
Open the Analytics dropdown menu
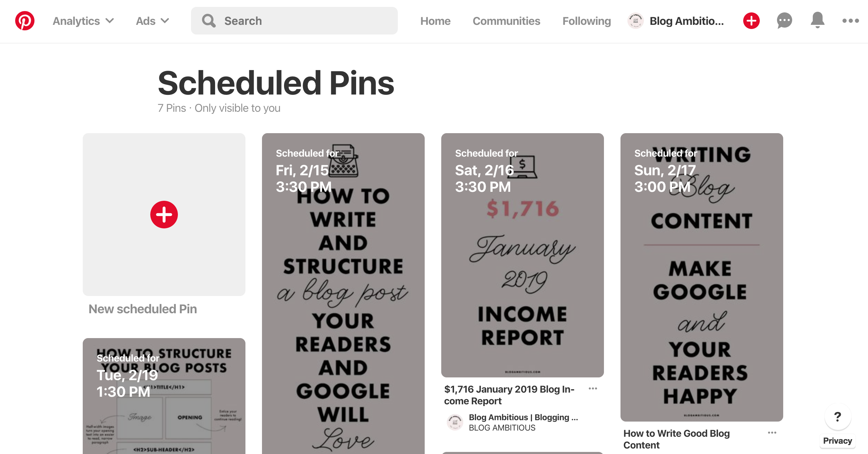click(83, 21)
